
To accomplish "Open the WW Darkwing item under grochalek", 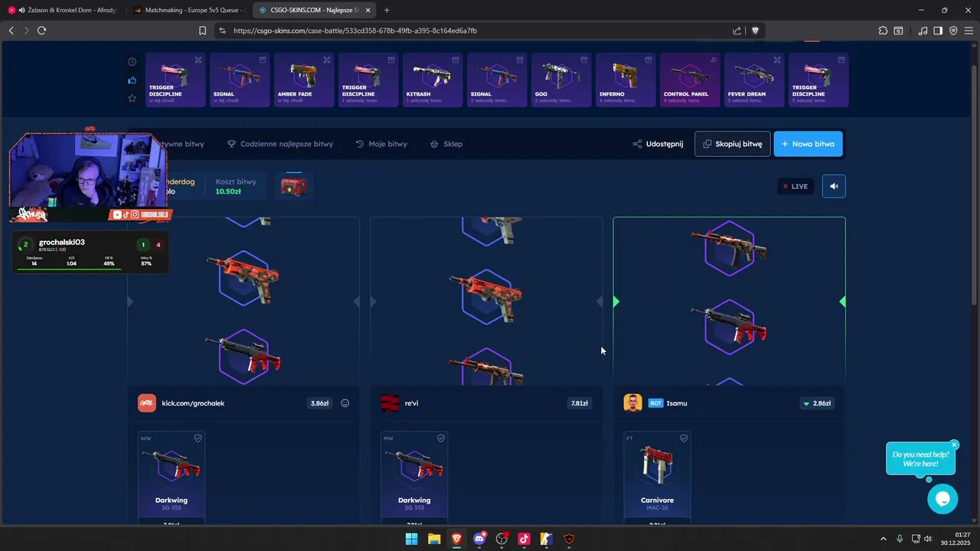I will coord(171,478).
